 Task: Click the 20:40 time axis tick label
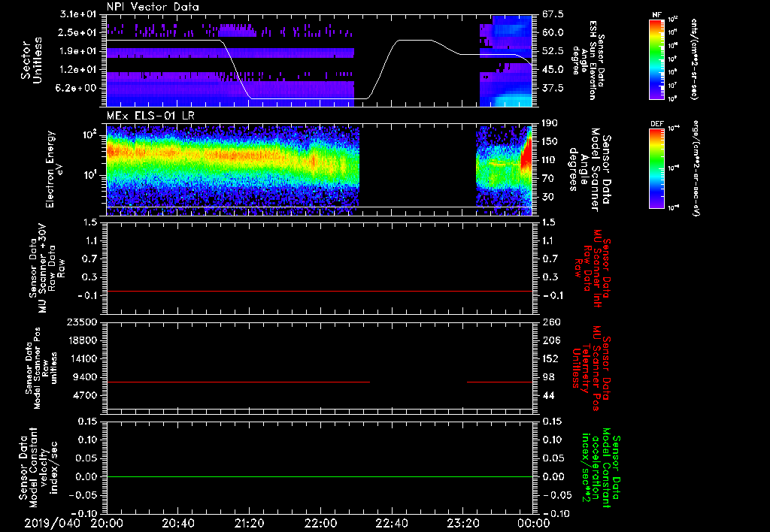178,523
